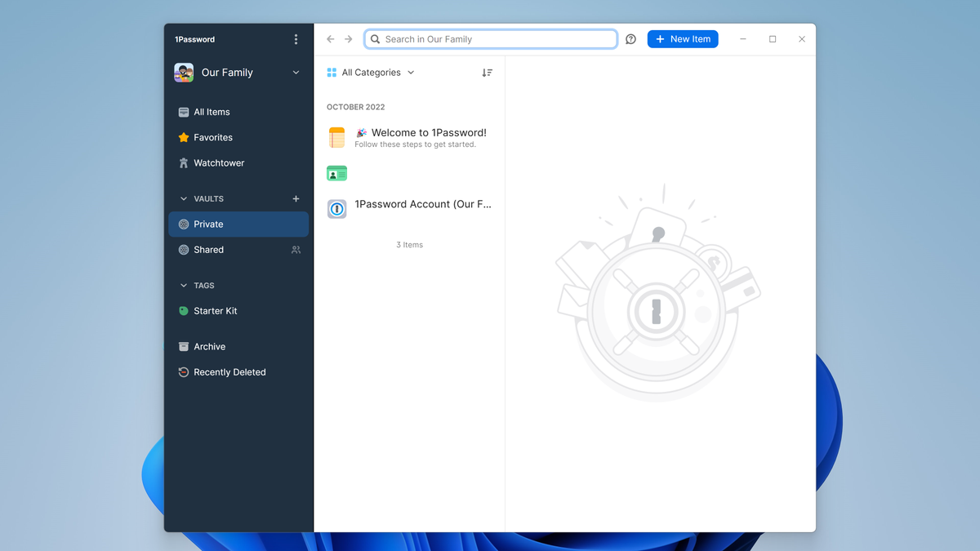Open the change sort order icon

[x=487, y=73]
